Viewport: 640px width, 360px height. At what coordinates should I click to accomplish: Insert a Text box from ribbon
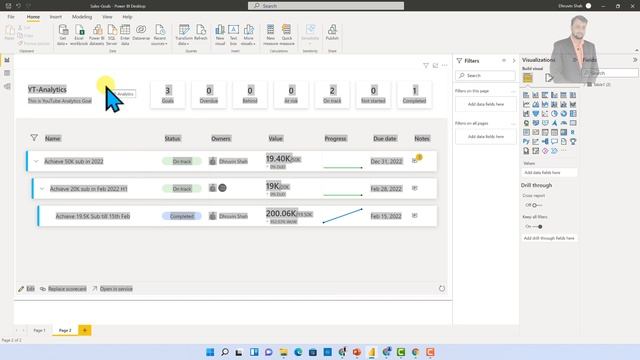coord(233,35)
